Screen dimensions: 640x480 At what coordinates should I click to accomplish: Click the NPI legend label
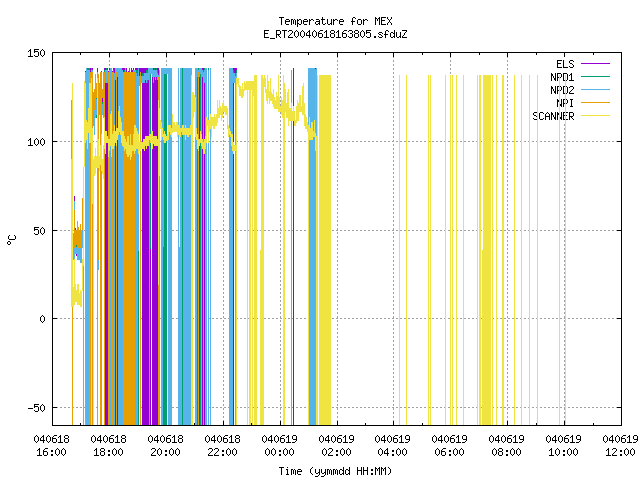565,103
